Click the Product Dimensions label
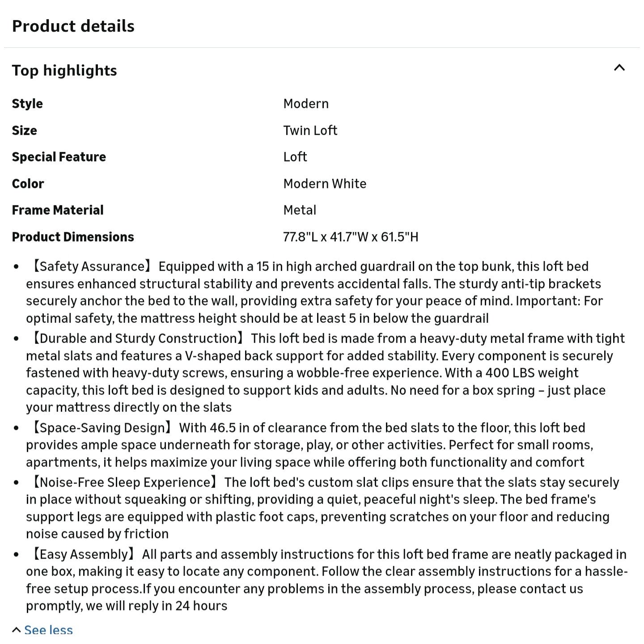 pos(73,237)
